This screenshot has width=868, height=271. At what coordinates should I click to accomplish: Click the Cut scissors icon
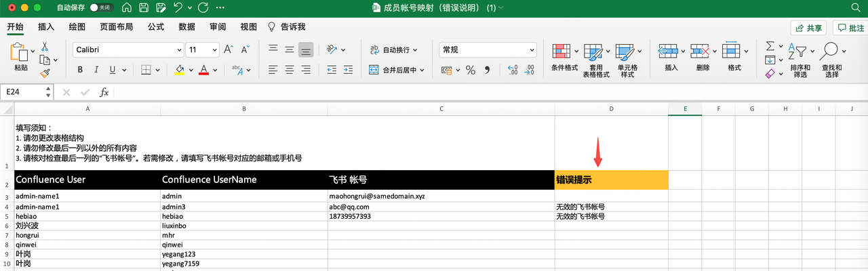[x=45, y=47]
